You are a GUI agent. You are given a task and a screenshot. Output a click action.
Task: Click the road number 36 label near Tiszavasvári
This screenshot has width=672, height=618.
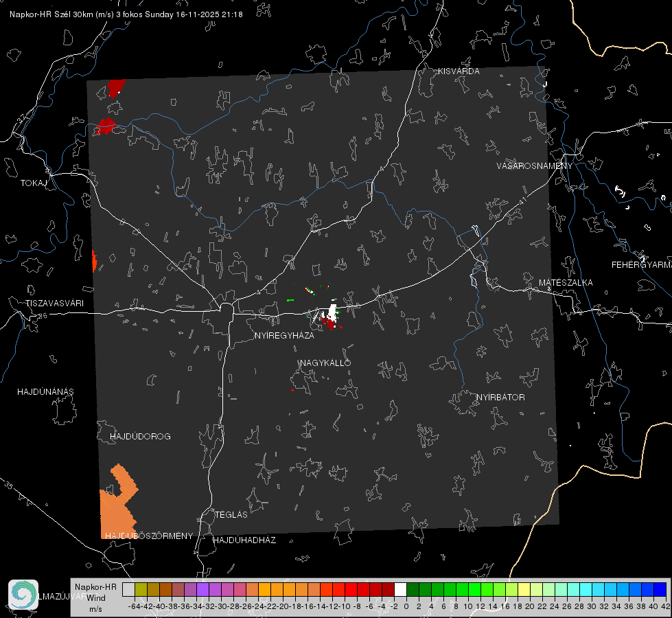coord(43,316)
